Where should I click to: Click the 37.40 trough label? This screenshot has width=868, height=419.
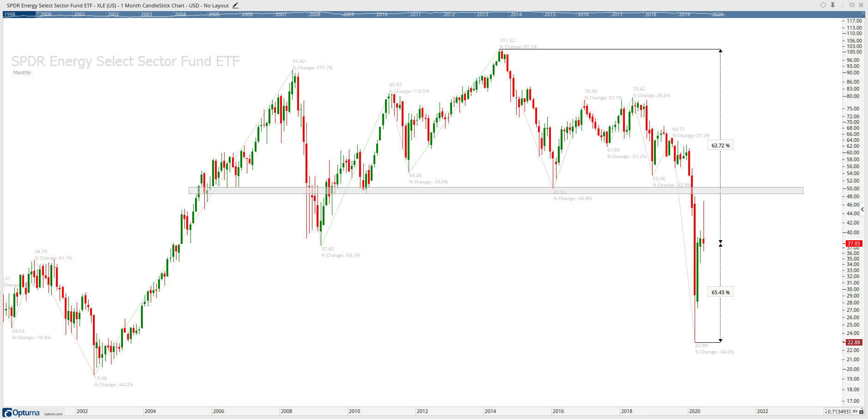coord(327,249)
